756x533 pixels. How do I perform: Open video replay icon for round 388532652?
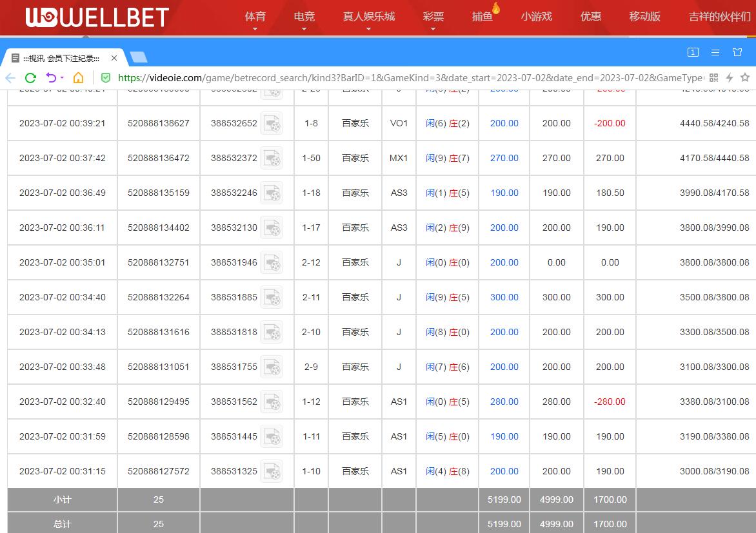click(x=272, y=123)
